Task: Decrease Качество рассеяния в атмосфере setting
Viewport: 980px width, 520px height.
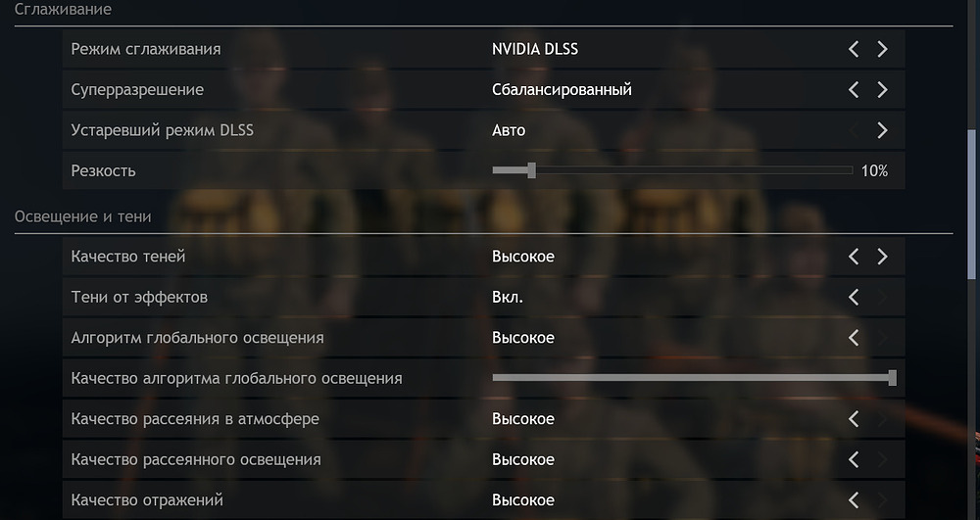Action: tap(854, 419)
